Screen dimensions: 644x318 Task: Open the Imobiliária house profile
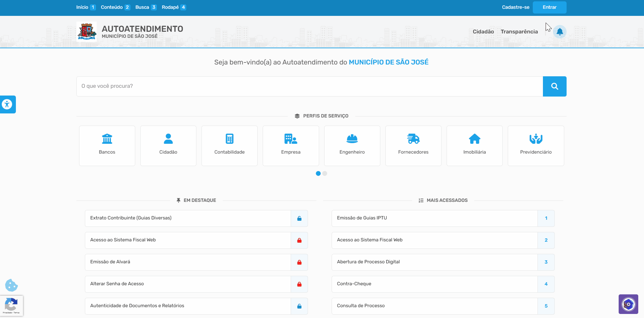point(474,145)
